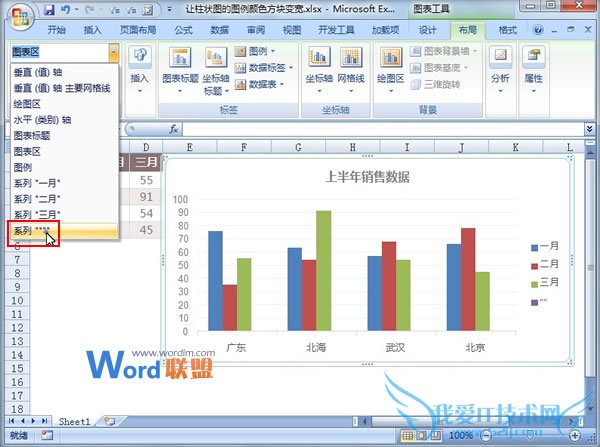This screenshot has width=600, height=447.
Task: Select 系列 "二月" in the list
Action: (x=64, y=199)
